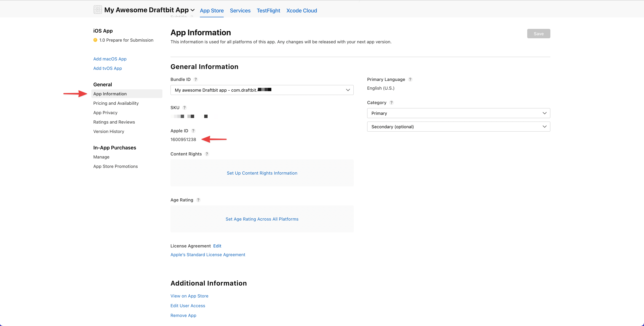Open Pricing and Availability in sidebar
The image size is (644, 326).
point(116,103)
